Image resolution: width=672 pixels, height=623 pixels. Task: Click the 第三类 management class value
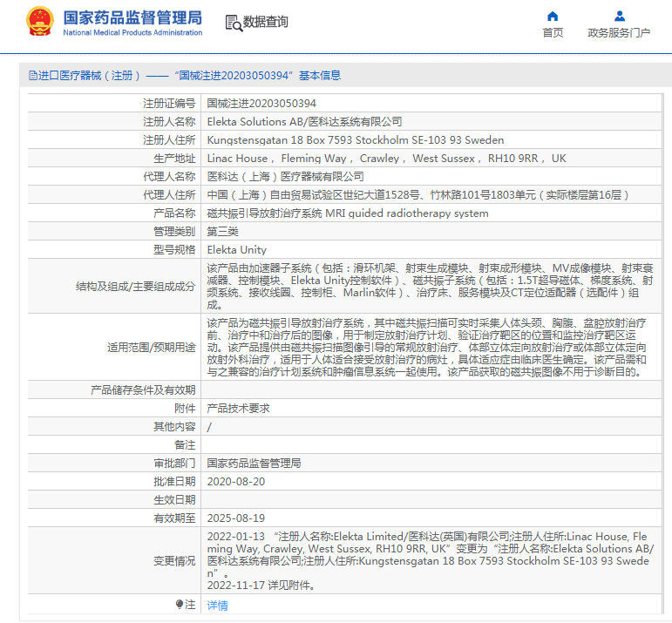coord(222,232)
